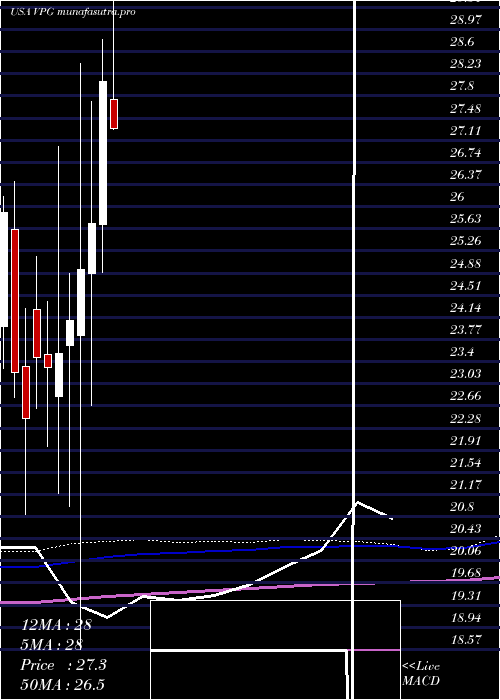Click the 26 price axis label
This screenshot has width=500, height=700.
click(458, 197)
